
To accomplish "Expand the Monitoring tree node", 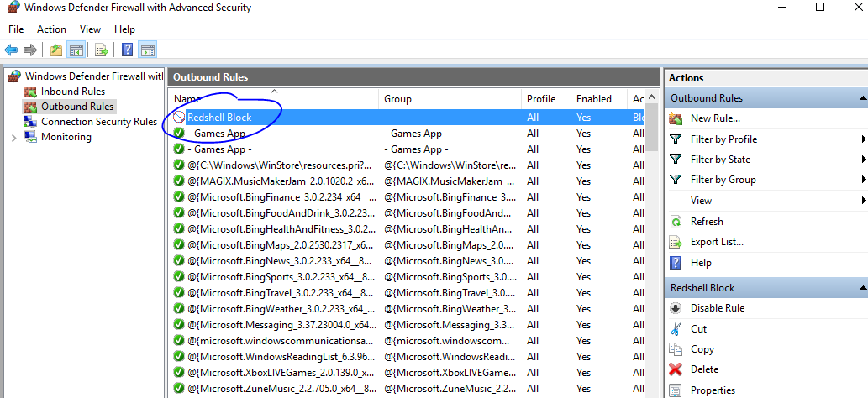I will pyautogui.click(x=13, y=137).
